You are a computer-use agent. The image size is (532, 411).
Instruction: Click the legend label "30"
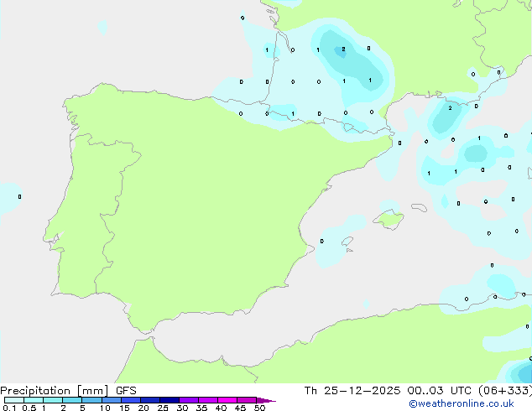(182, 408)
